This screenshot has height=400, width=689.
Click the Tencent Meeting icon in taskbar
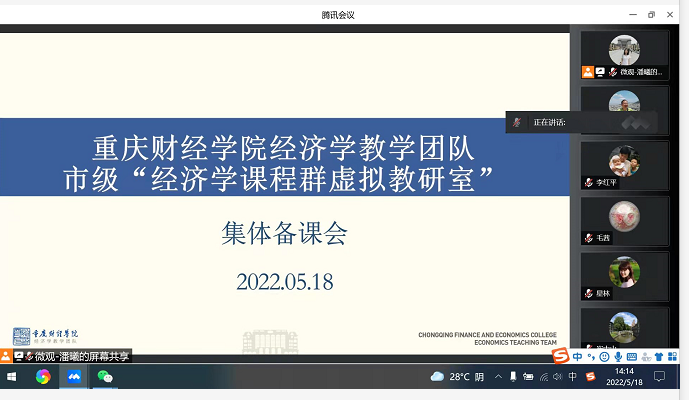point(73,377)
